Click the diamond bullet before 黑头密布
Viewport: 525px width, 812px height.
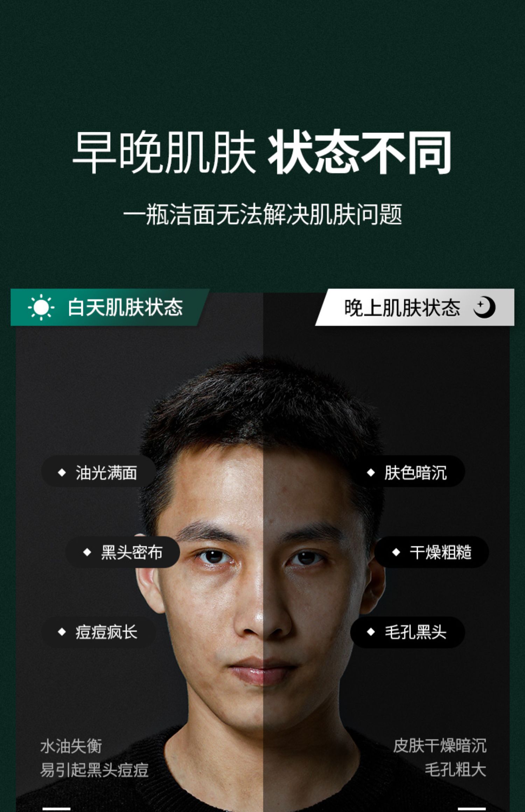(87, 553)
